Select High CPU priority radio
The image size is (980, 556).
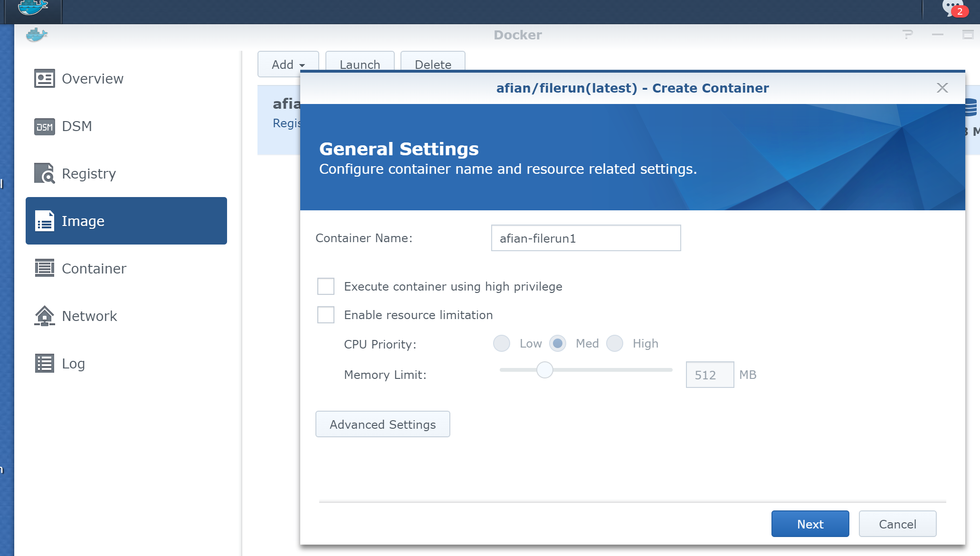(x=615, y=343)
